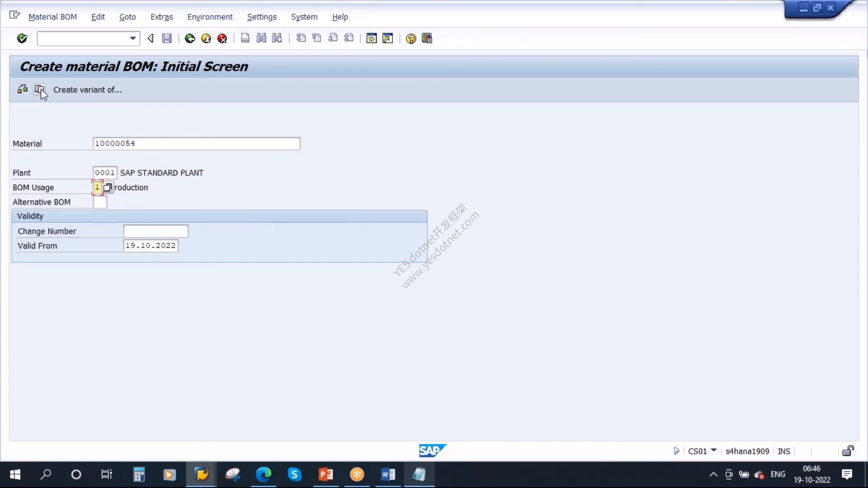Viewport: 868px width, 488px height.
Task: Click the taskbar Search icon
Action: click(x=46, y=474)
